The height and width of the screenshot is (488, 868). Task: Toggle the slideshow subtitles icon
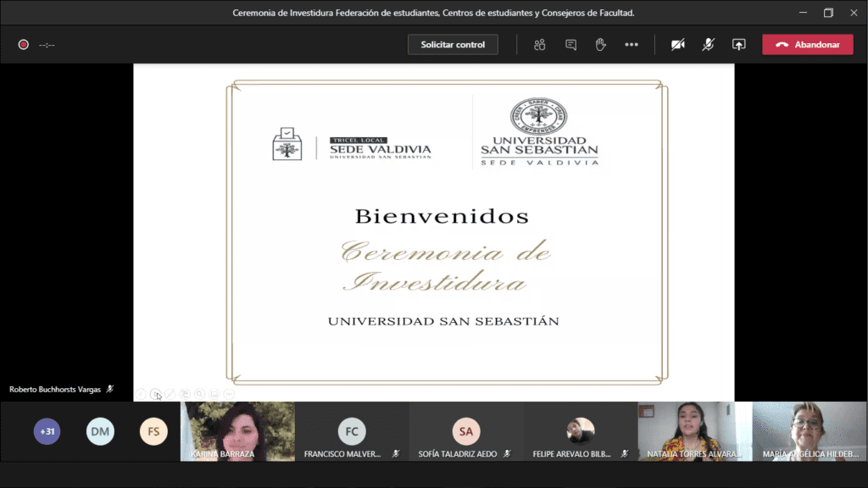click(214, 394)
